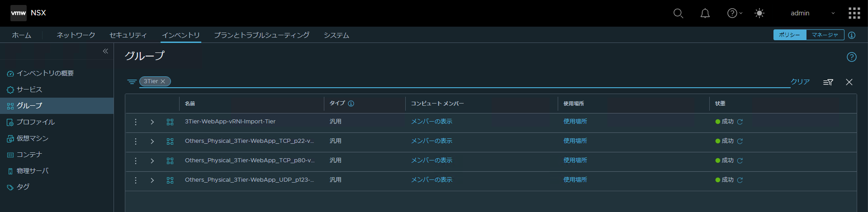868x212 pixels.
Task: Click クリア to clear the filter
Action: tap(800, 82)
